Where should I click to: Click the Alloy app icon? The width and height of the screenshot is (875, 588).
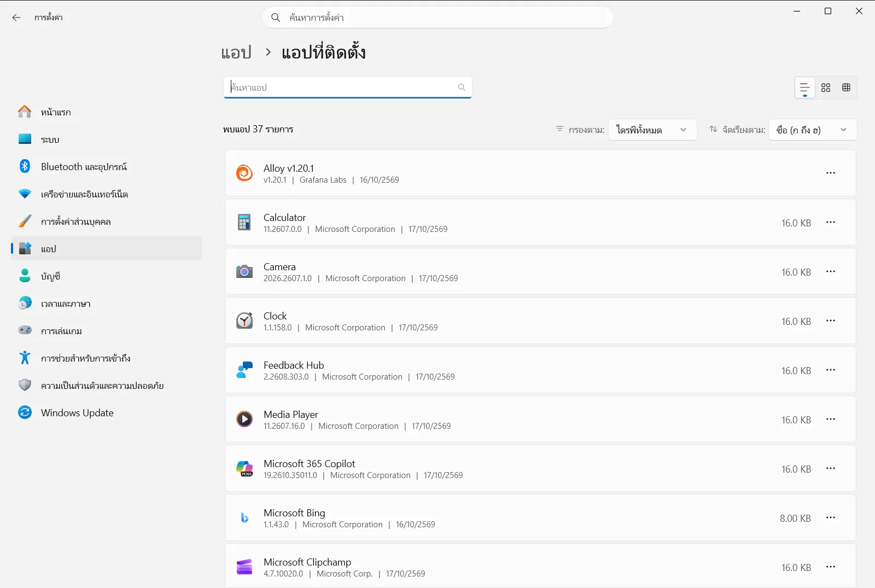[x=244, y=173]
